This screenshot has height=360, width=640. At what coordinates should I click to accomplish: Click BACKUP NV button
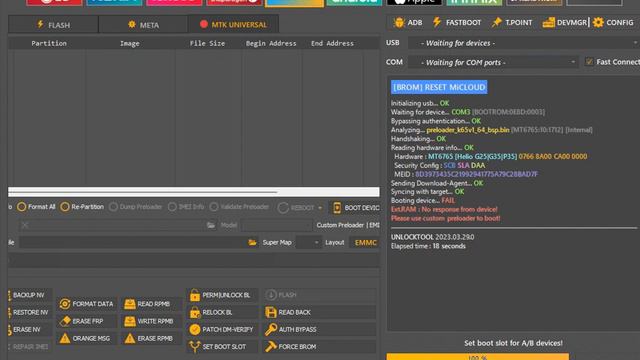(29, 295)
